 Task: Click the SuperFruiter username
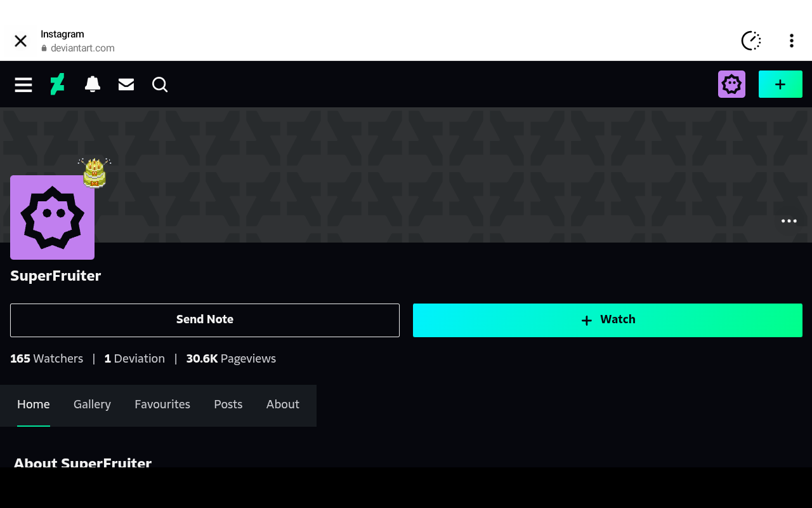tap(56, 276)
